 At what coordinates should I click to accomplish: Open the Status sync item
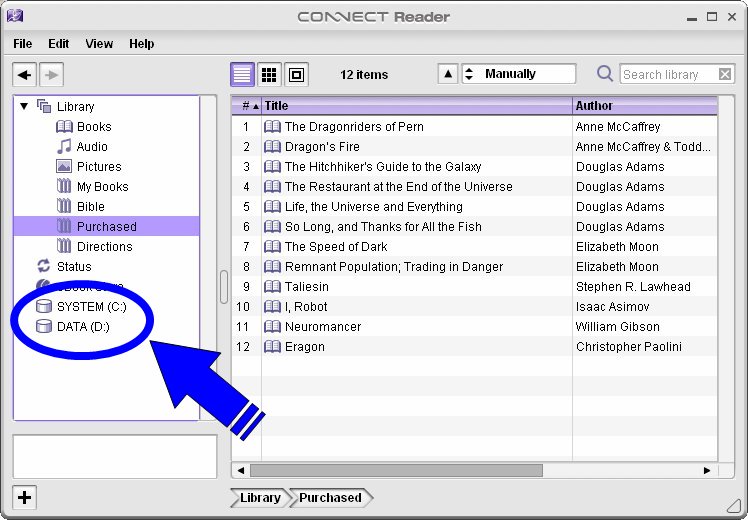point(74,267)
